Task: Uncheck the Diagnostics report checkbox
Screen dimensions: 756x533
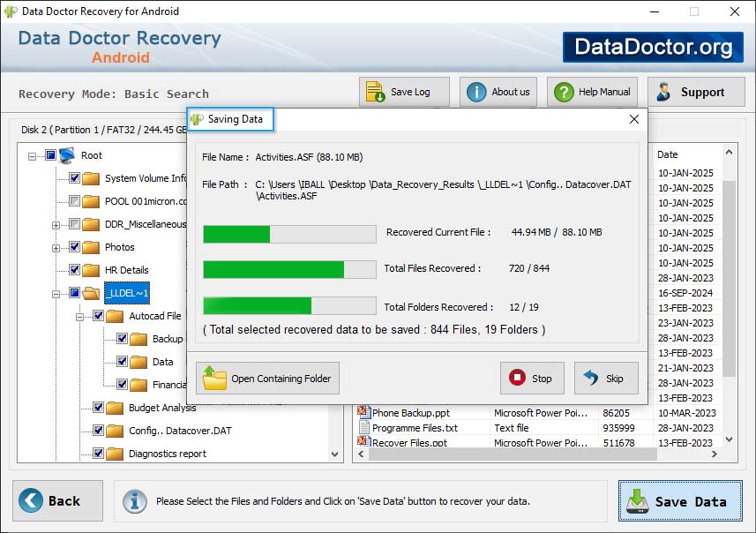Action: click(x=98, y=453)
